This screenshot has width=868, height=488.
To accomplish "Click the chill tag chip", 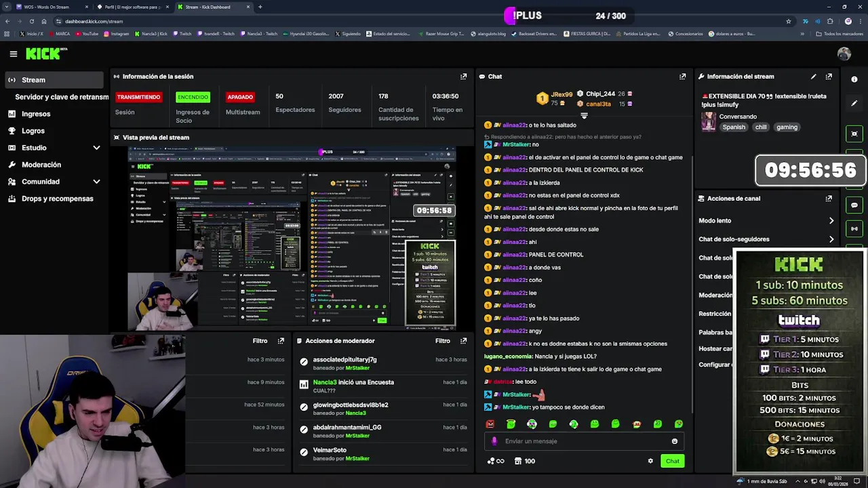I will [761, 127].
